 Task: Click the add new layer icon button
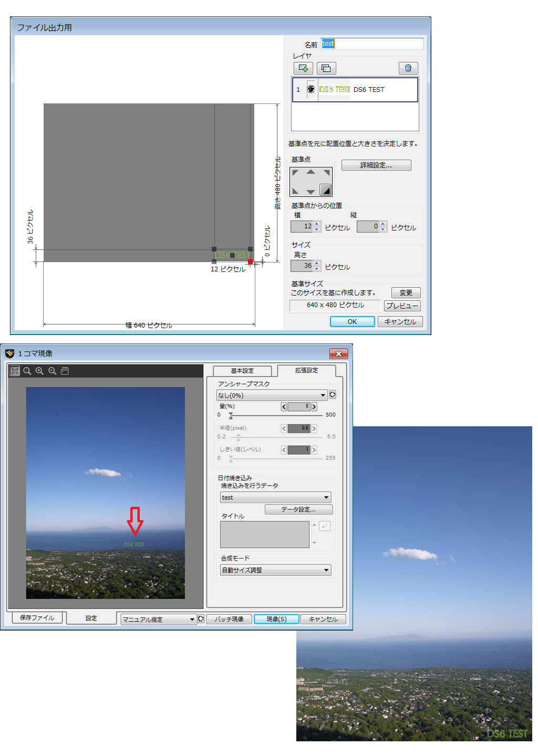(x=303, y=68)
